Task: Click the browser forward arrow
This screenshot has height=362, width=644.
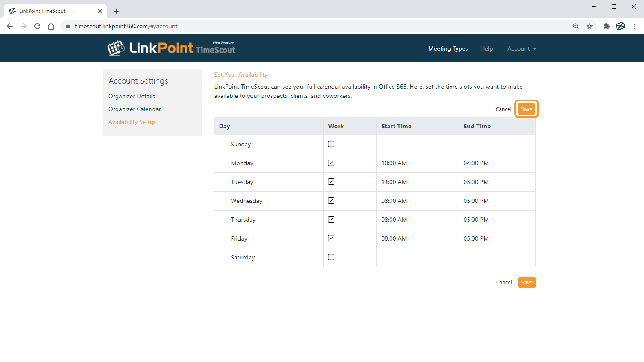Action: (x=24, y=26)
